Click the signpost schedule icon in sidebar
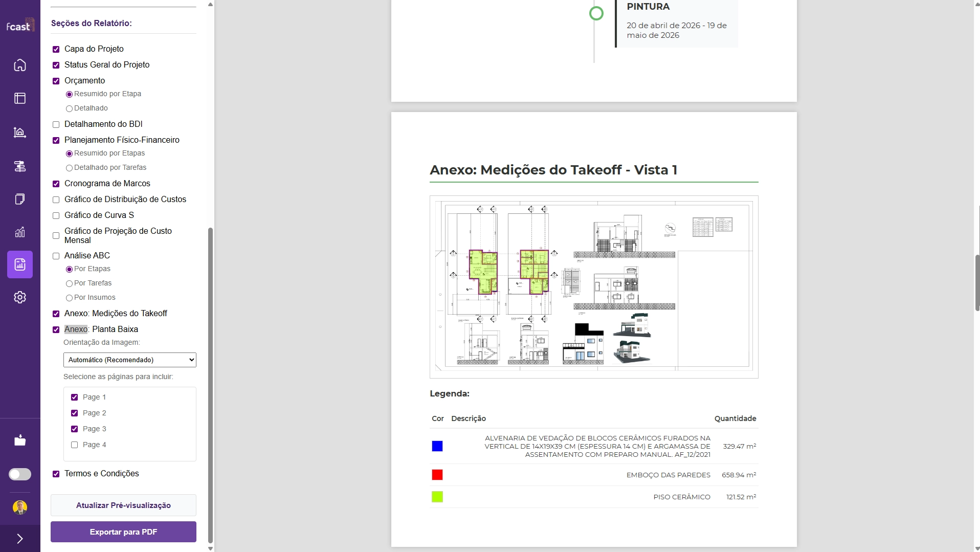Viewport: 980px width, 552px height. 20,166
